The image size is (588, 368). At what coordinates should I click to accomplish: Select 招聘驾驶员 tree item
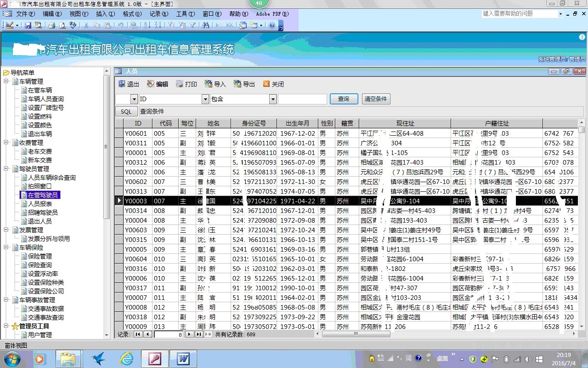(43, 213)
